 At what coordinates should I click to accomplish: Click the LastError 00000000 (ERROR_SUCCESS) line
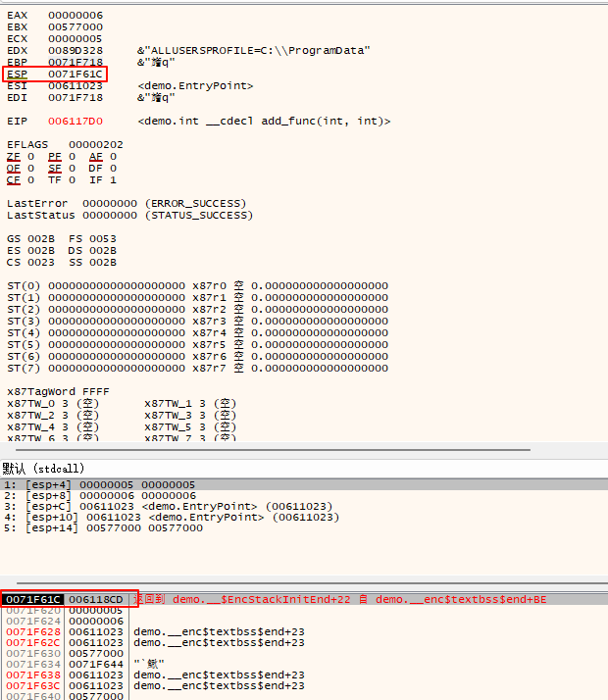[x=126, y=204]
